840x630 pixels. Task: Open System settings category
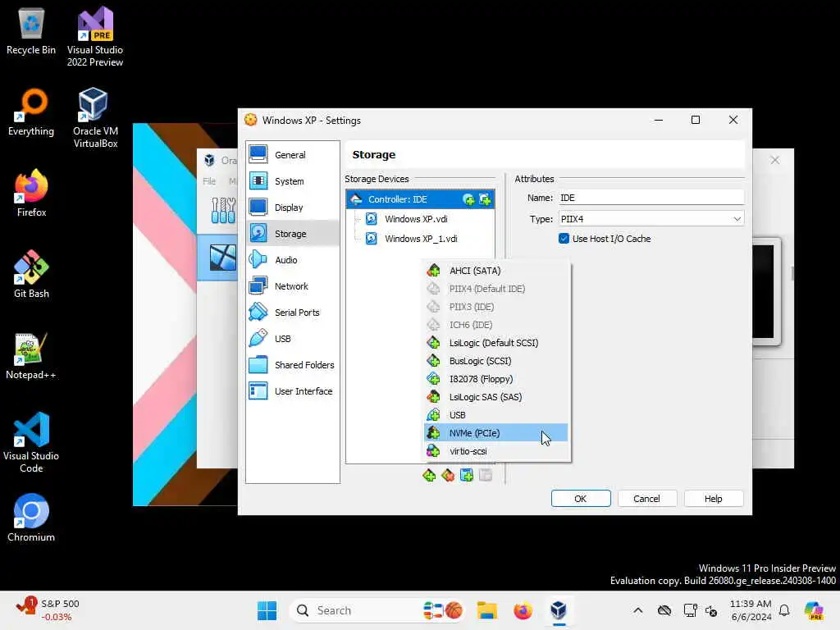[x=293, y=181]
